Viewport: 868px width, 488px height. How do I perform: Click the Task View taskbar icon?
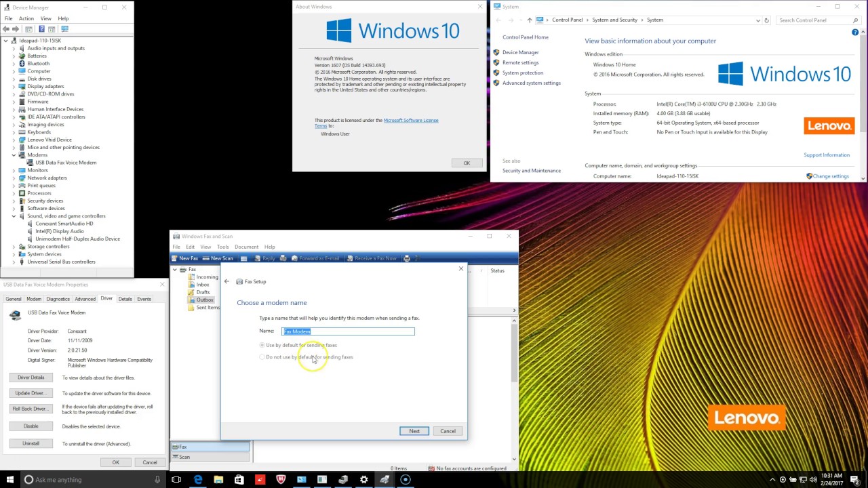pos(176,479)
